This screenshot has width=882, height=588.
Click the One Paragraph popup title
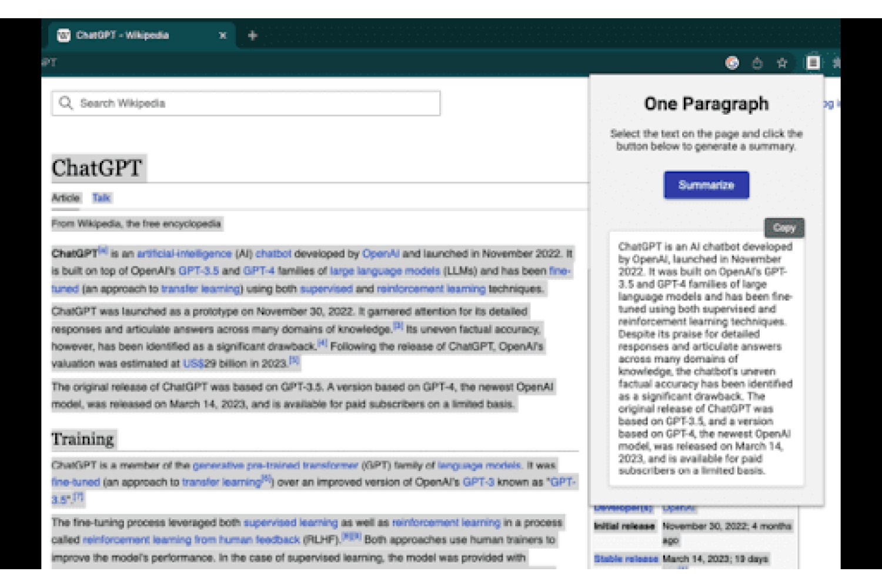click(706, 104)
